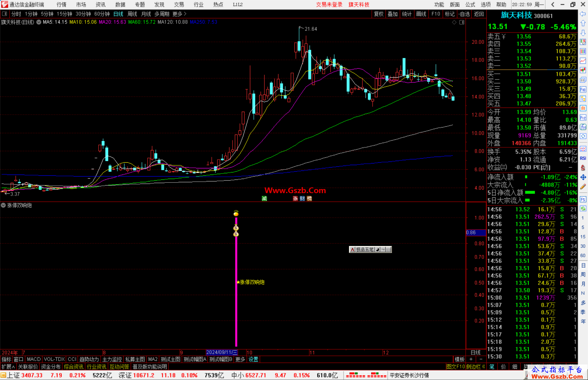
Task: Open the orange document sidebar icon
Action: click(583, 108)
